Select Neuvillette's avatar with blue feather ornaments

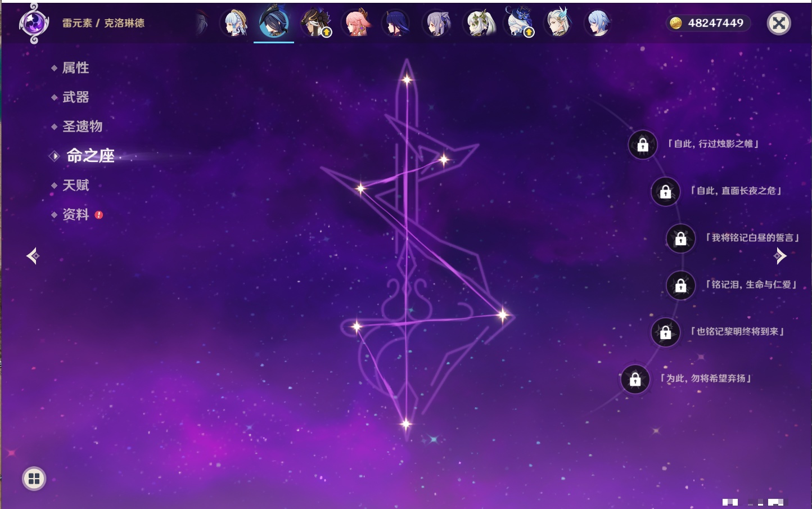558,23
